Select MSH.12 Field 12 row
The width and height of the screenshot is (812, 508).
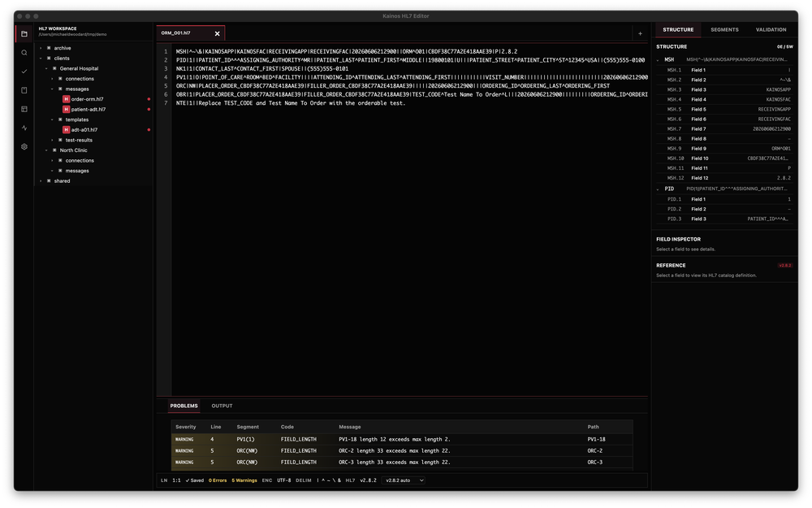click(x=724, y=178)
